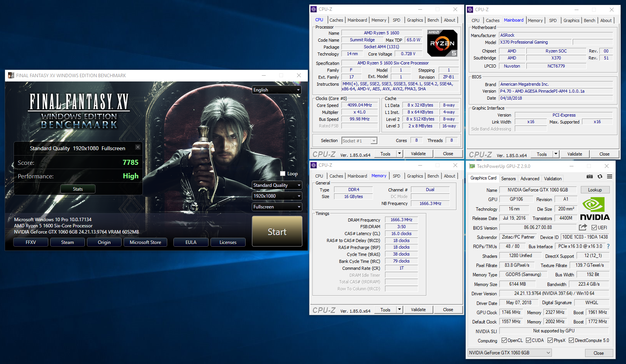Toggle the CUDA checkbox
The width and height of the screenshot is (626, 364).
pos(528,340)
